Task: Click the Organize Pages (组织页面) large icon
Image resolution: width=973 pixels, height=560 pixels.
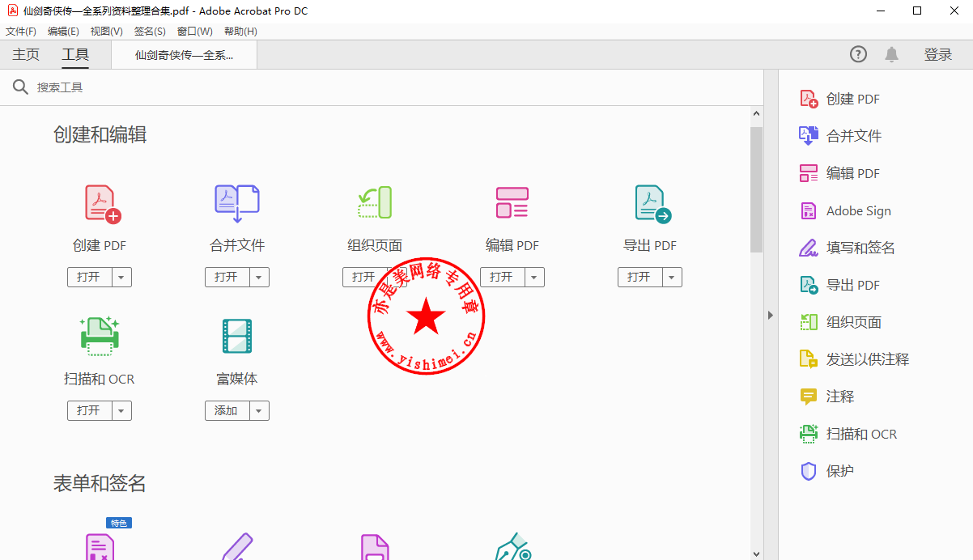Action: pyautogui.click(x=375, y=203)
